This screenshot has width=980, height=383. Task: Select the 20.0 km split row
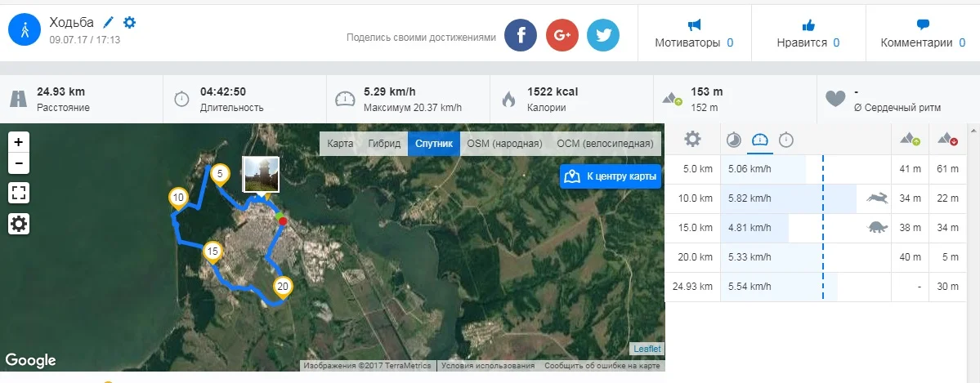[x=817, y=257]
